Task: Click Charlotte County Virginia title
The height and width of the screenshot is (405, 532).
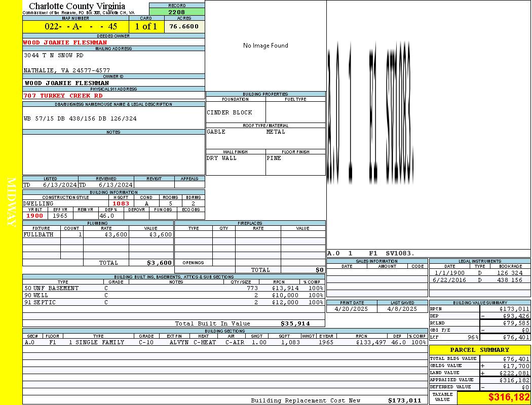Action: click(77, 6)
